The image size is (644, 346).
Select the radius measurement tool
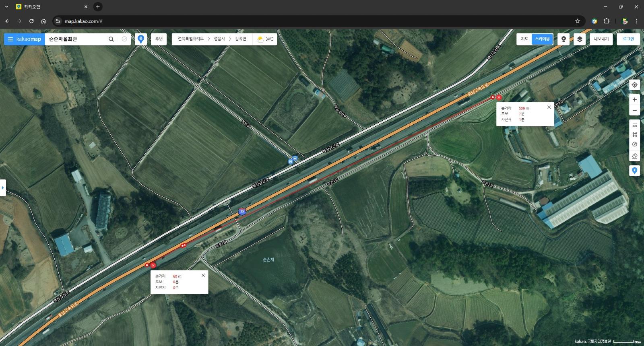(x=635, y=144)
